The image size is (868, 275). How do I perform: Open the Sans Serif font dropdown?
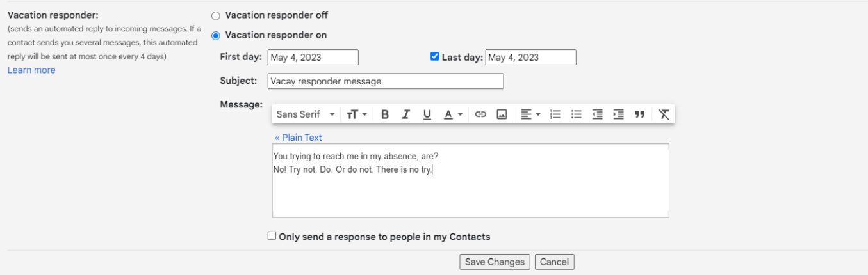tap(306, 114)
